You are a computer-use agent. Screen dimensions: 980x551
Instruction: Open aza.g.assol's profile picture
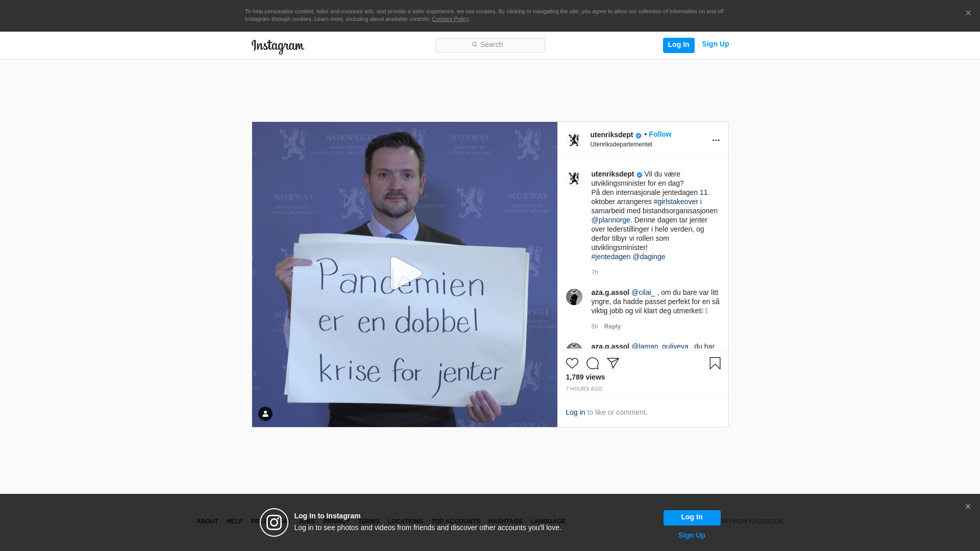point(574,297)
